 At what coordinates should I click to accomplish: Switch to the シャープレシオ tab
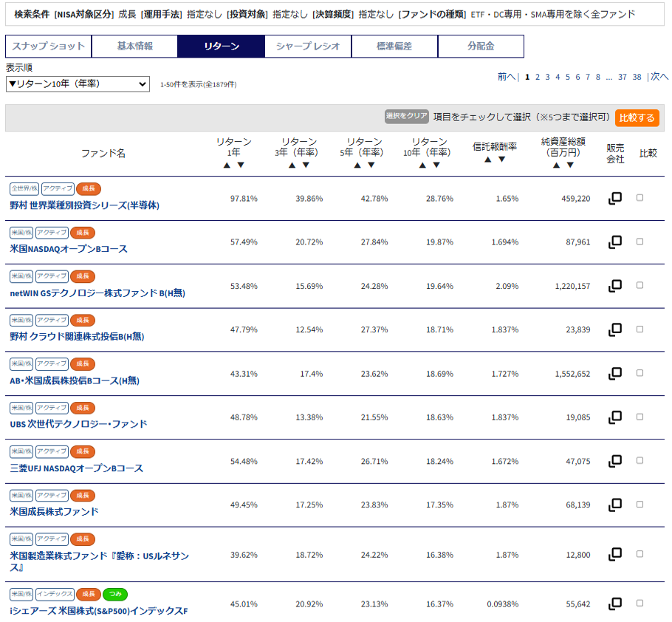point(308,46)
